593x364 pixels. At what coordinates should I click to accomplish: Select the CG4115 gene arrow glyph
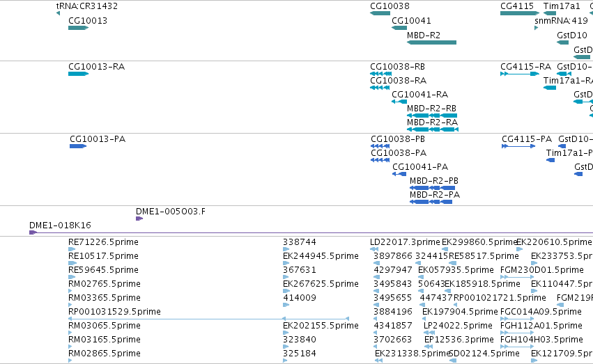(520, 13)
